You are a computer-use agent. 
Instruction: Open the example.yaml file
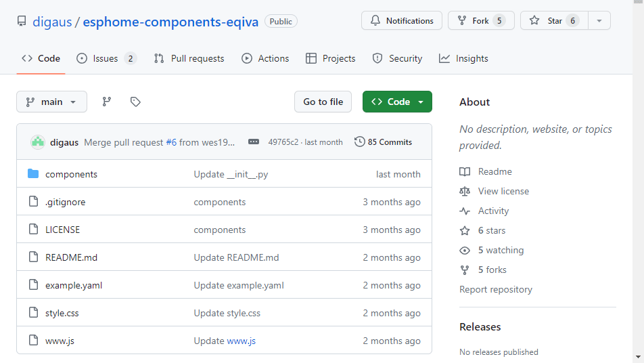click(74, 285)
